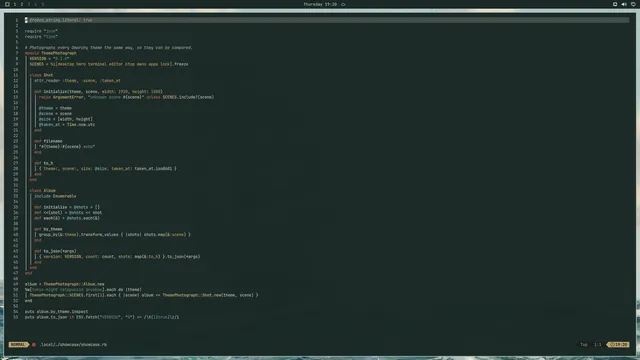The width and height of the screenshot is (640, 360).
Task: Click the require "time" line
Action: pos(41,36)
